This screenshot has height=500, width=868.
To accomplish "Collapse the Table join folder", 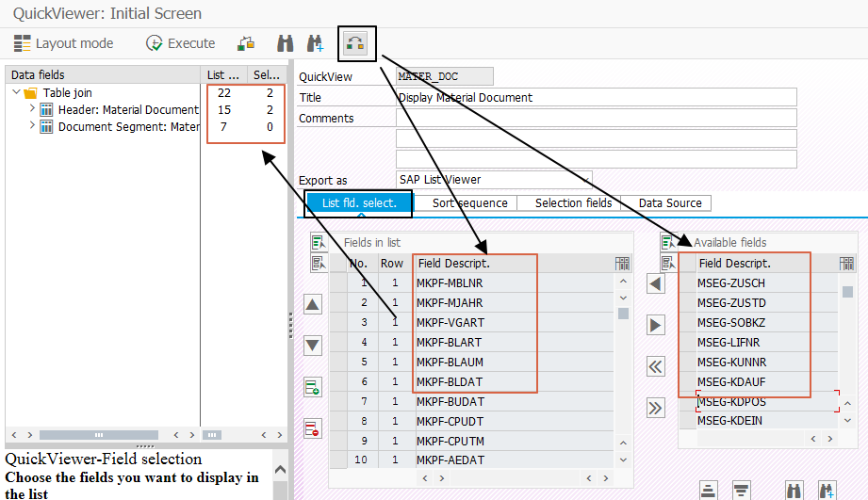I will click(17, 92).
